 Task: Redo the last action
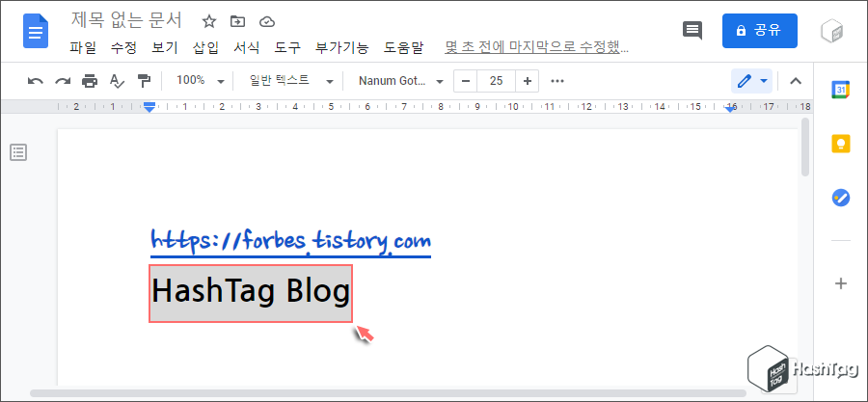(x=62, y=81)
